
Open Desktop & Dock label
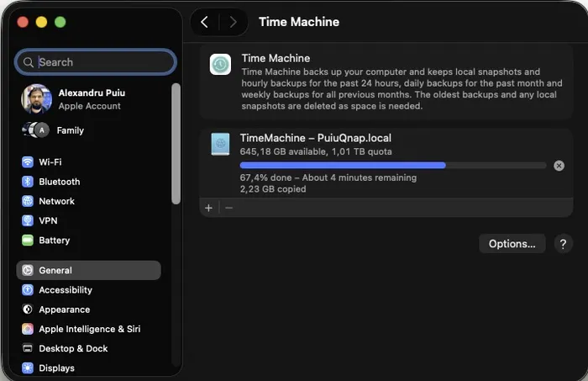click(x=73, y=348)
